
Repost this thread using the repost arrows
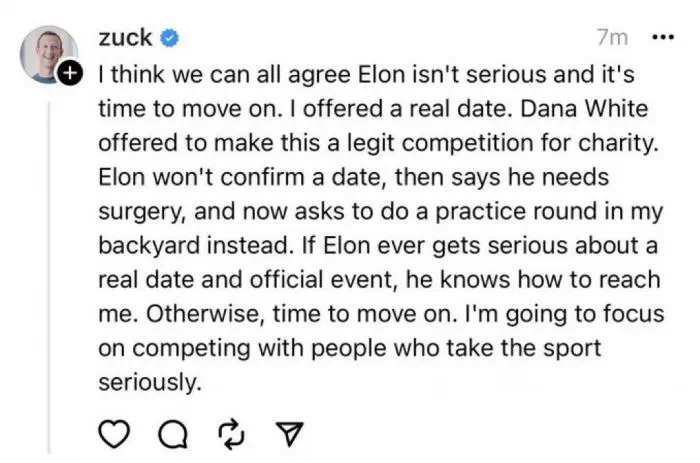coord(231,433)
